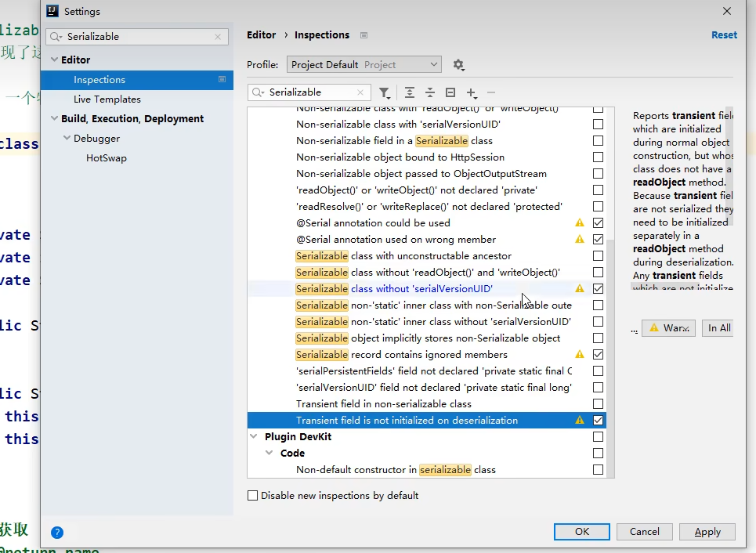
Task: Toggle checkbox for 'Non-serializable class with serialVersionUID'
Action: [x=598, y=125]
